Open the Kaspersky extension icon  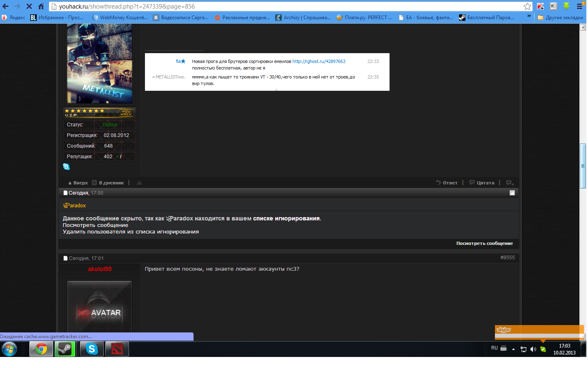click(541, 6)
